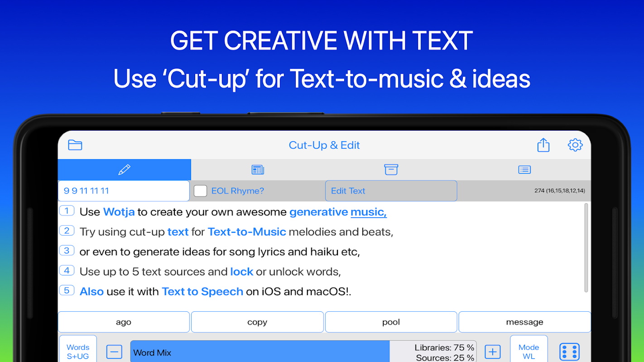Enable the EOL Rhyme checkbox

click(201, 191)
